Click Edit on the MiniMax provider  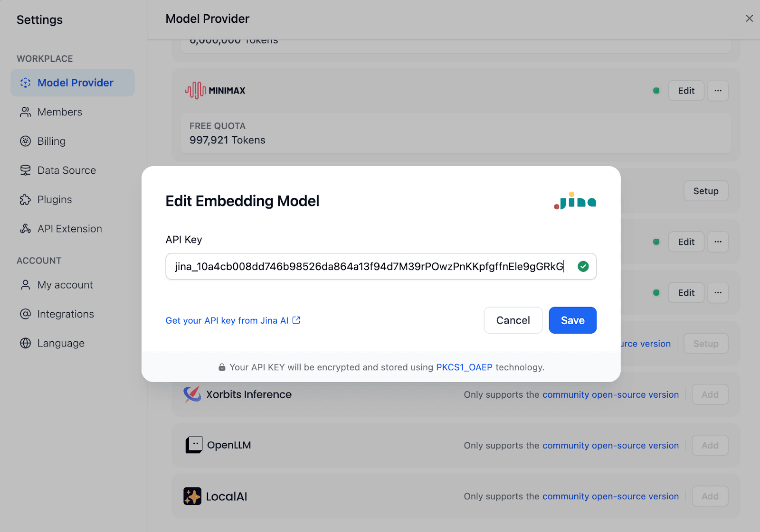(686, 91)
